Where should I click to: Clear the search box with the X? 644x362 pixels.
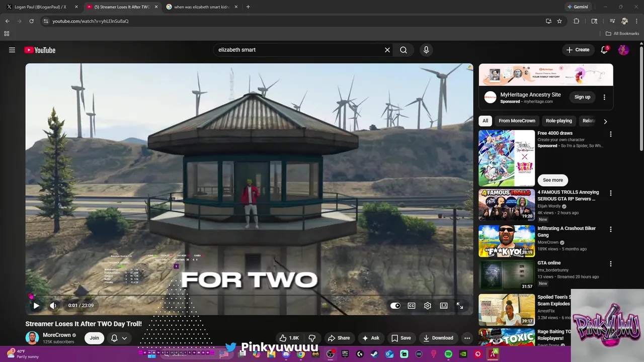(387, 50)
